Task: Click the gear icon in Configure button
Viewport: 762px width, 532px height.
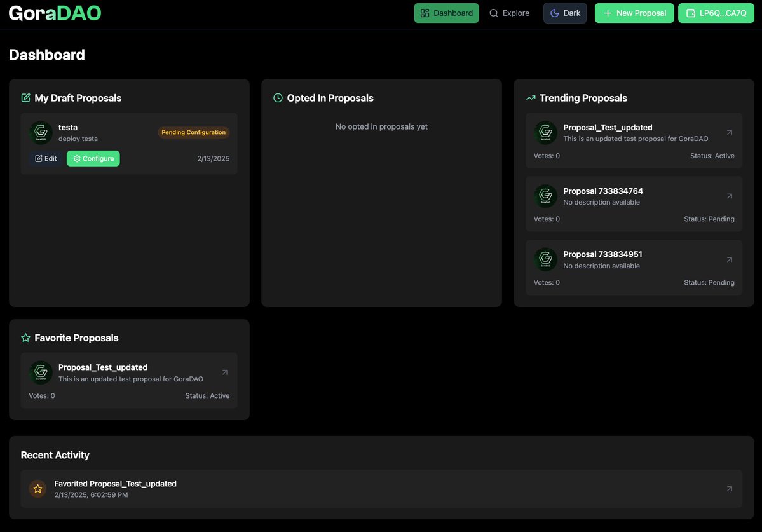Action: (77, 158)
